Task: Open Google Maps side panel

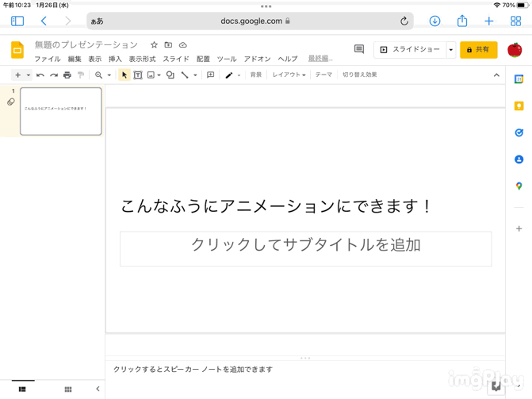Action: [x=519, y=186]
